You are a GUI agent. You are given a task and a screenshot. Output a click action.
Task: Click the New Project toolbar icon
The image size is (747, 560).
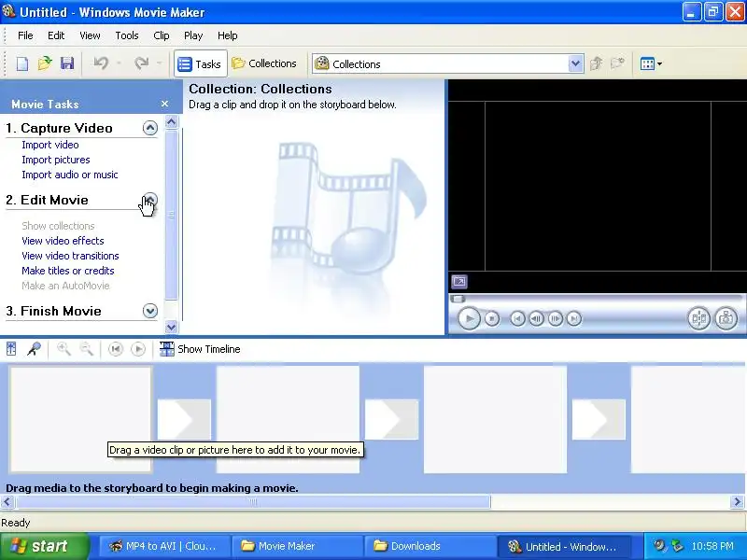coord(21,63)
